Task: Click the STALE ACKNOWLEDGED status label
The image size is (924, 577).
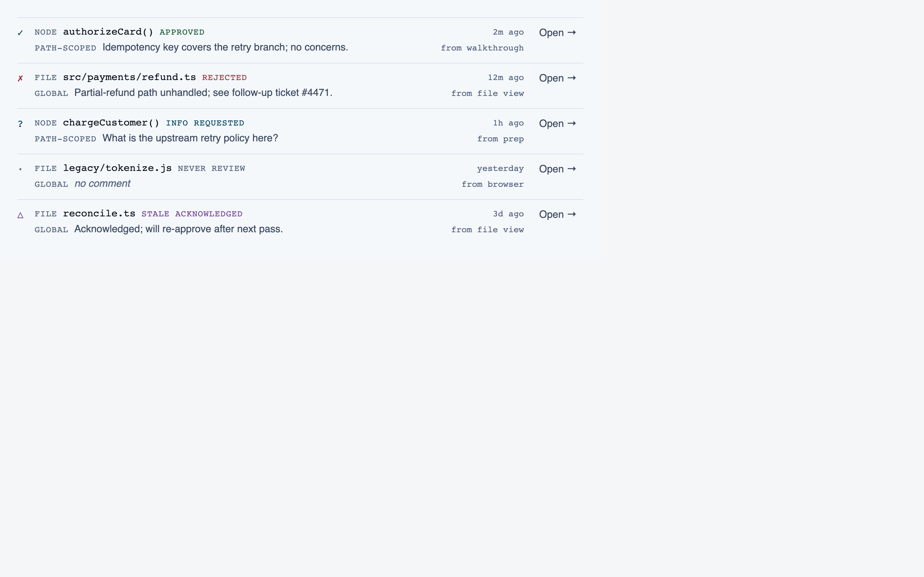Action: [x=192, y=214]
